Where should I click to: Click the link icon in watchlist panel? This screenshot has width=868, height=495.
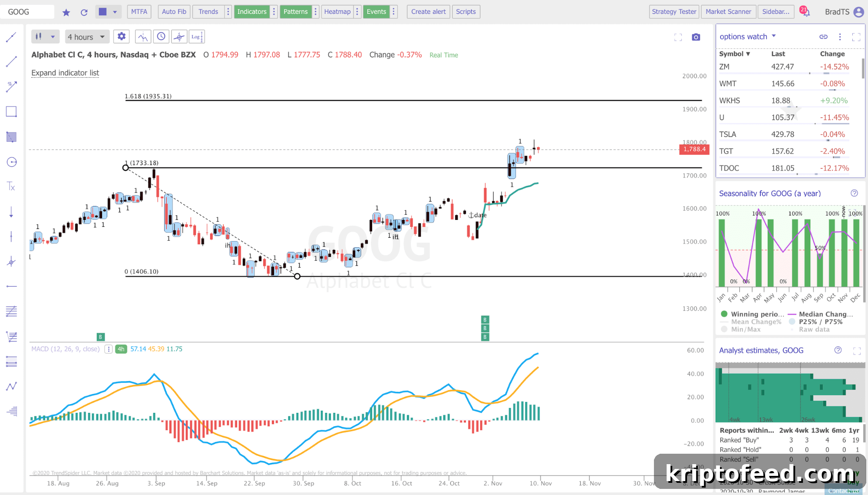[x=823, y=37]
